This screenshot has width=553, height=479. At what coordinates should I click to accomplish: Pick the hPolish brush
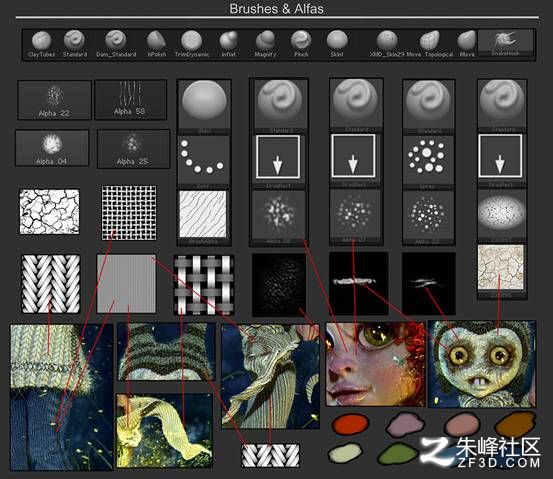156,44
